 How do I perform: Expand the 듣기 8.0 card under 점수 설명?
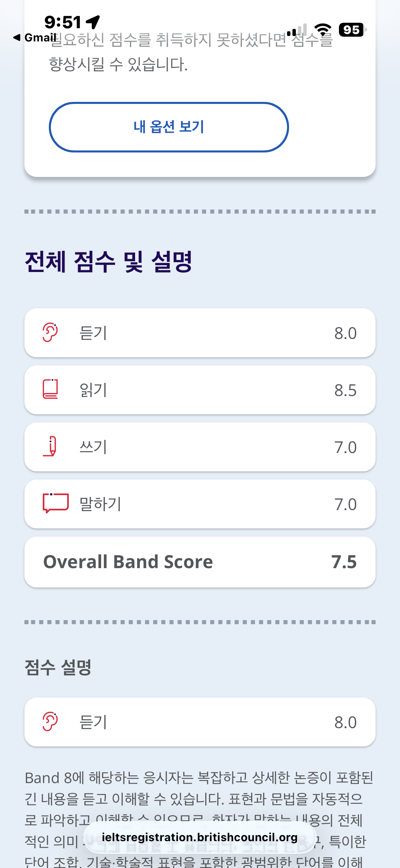200,722
